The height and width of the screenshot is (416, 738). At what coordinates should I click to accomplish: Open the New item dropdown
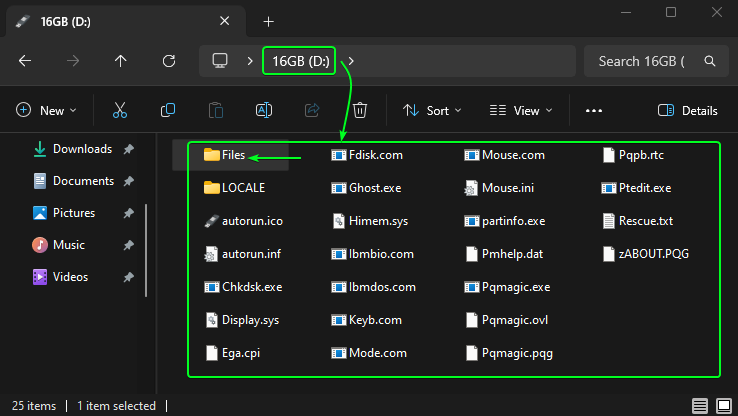(x=46, y=111)
